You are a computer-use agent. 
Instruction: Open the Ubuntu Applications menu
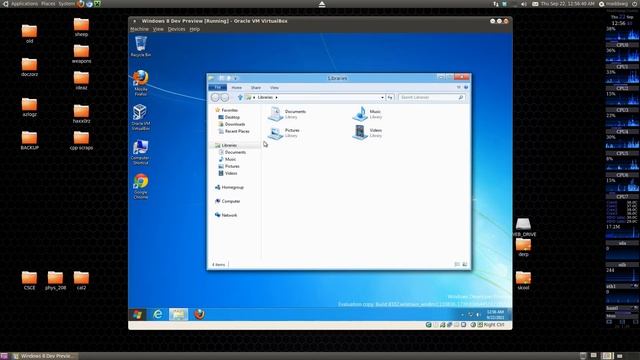pos(24,4)
